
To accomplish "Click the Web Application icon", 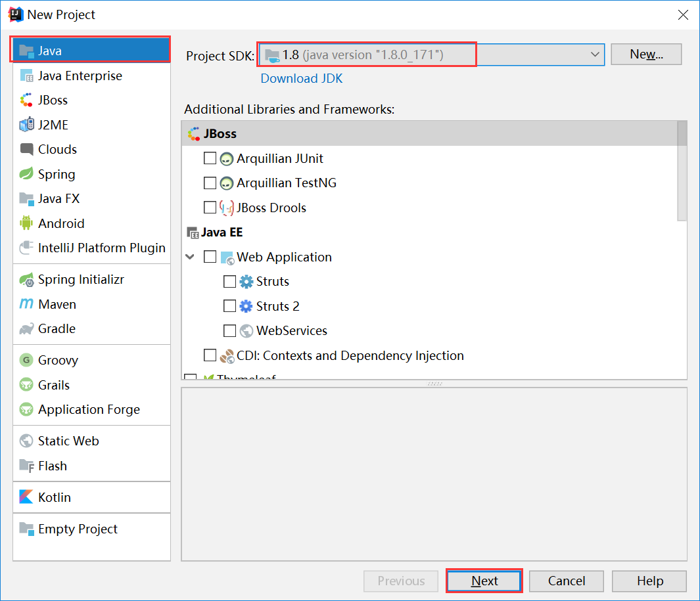I will [227, 257].
